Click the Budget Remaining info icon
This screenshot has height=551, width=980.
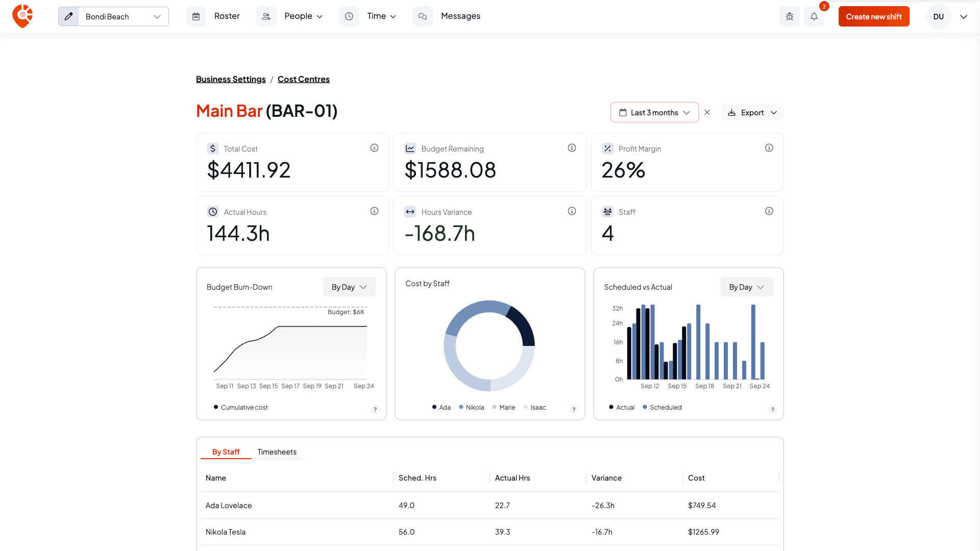[572, 148]
